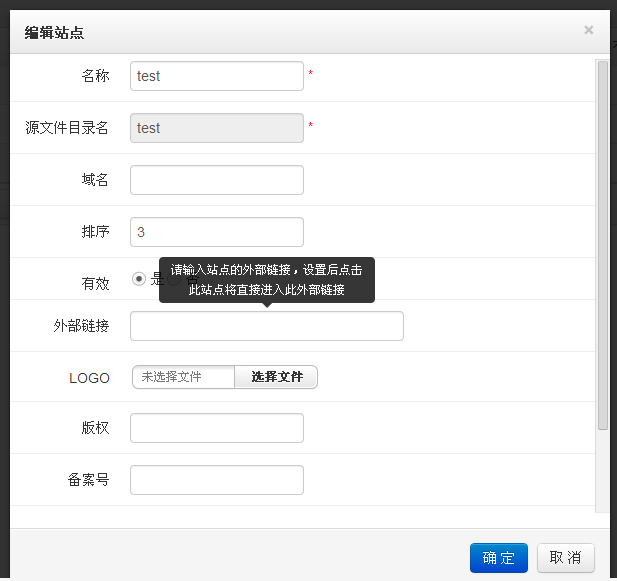This screenshot has width=617, height=581.
Task: Focus the 备案号 input field
Action: 217,480
